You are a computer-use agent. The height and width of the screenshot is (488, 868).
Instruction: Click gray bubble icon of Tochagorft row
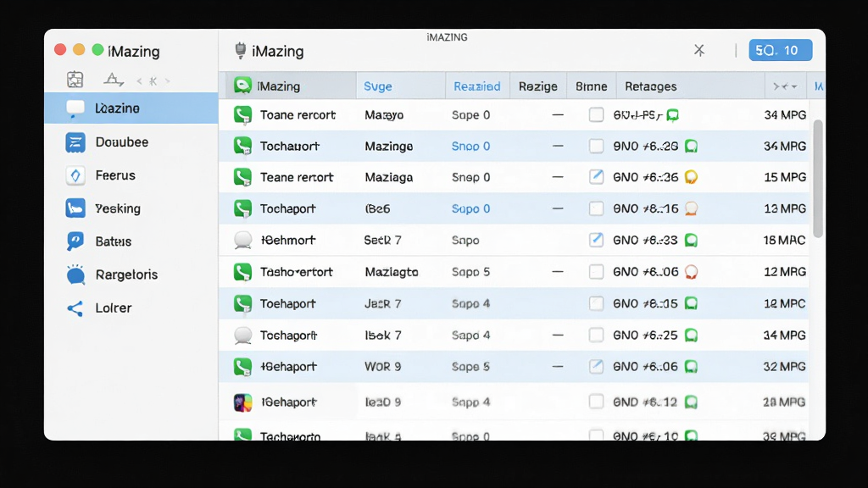coord(242,335)
